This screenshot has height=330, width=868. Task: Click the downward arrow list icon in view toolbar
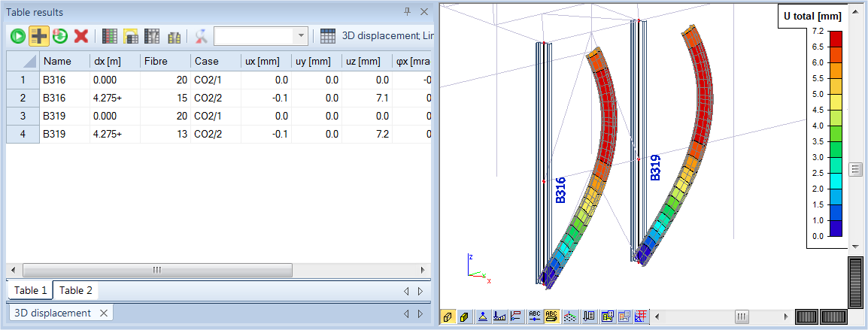point(589,316)
